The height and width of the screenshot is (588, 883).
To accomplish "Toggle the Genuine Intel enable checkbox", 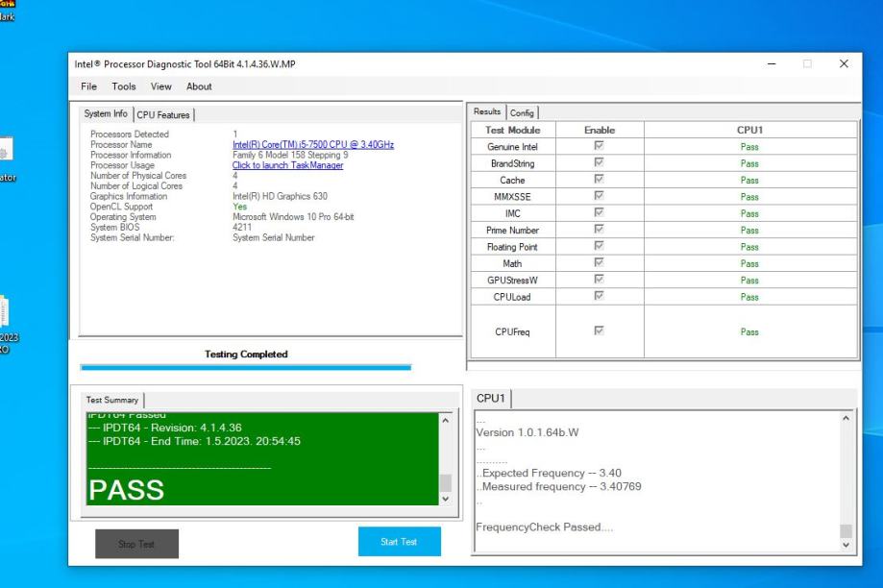I will (600, 146).
